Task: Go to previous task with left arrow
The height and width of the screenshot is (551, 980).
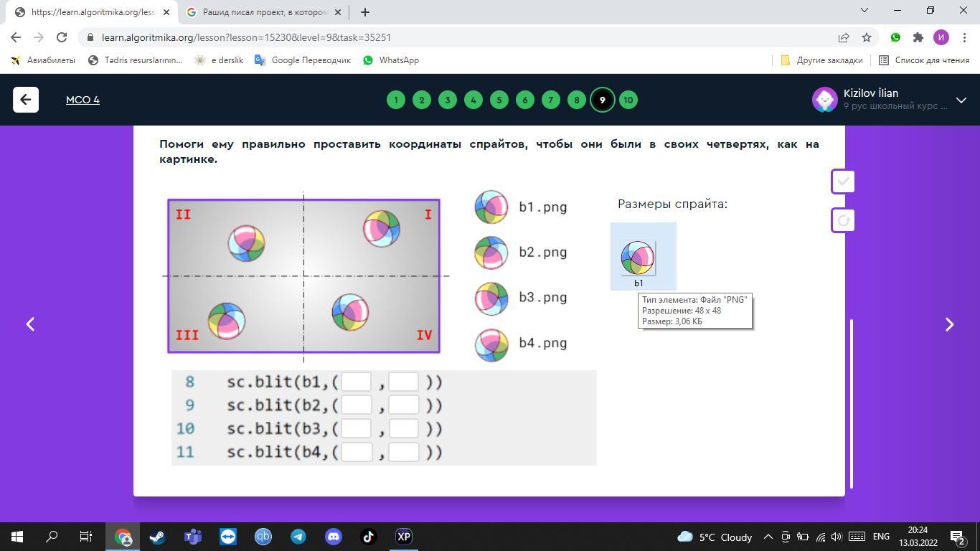Action: tap(30, 324)
